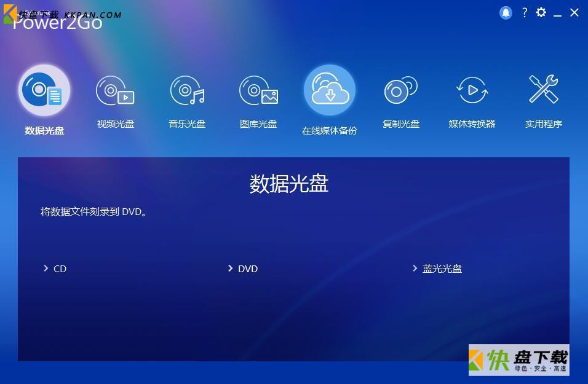Screen dimensions: 588x384
Task: Click the 数据光盘 panel heading
Action: tap(288, 184)
